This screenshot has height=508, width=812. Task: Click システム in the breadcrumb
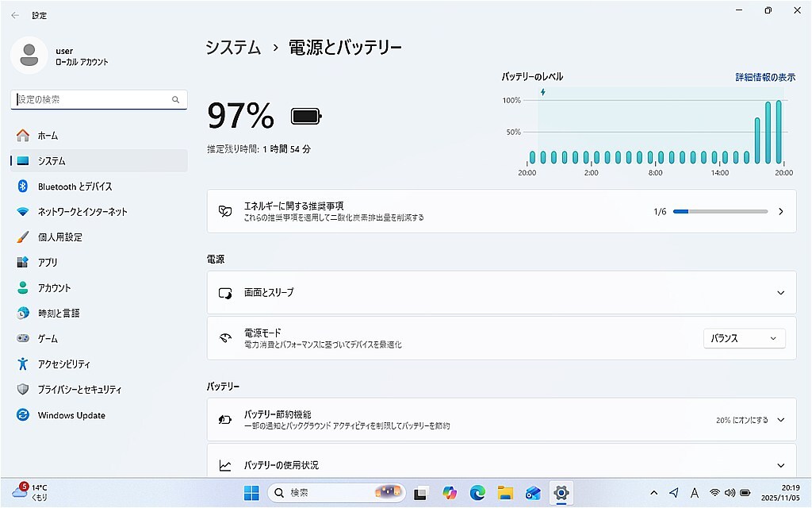(233, 48)
